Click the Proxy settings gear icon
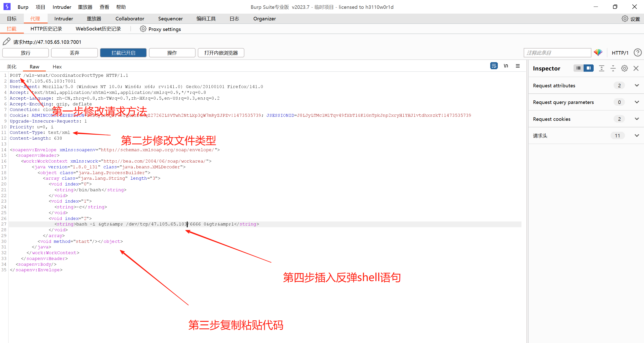This screenshot has height=343, width=644. (x=143, y=29)
